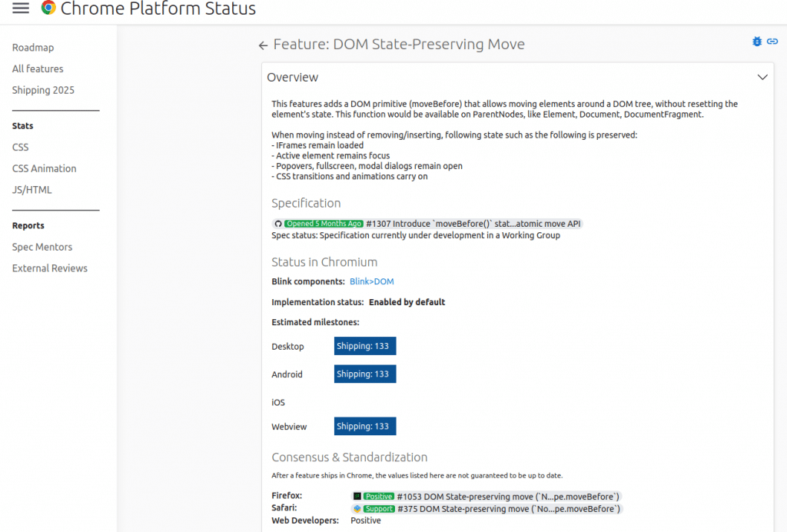The image size is (787, 532).
Task: Open Spec Mentors report
Action: (x=42, y=247)
